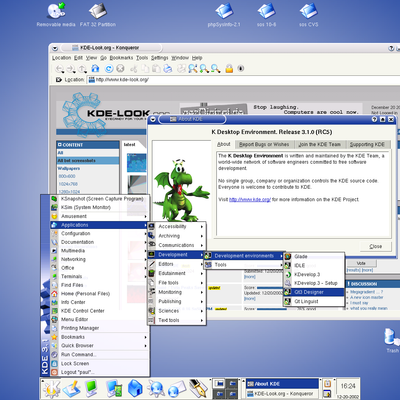Image resolution: width=400 pixels, height=400 pixels.
Task: Open Find Files from K menu
Action: click(x=99, y=285)
